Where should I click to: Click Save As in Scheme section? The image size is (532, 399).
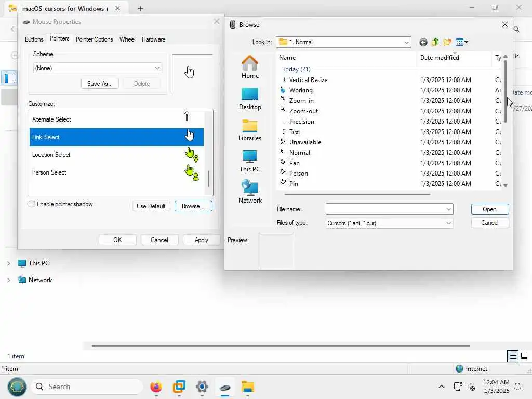tap(100, 84)
